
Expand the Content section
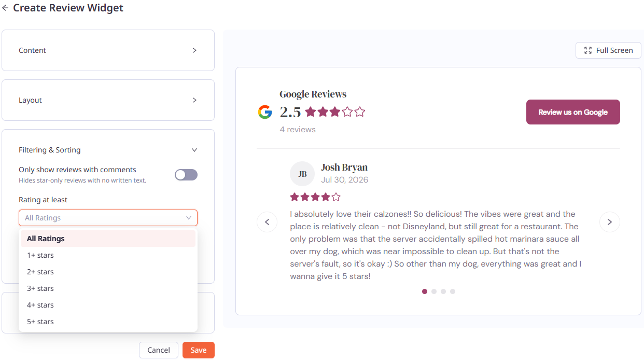point(108,50)
